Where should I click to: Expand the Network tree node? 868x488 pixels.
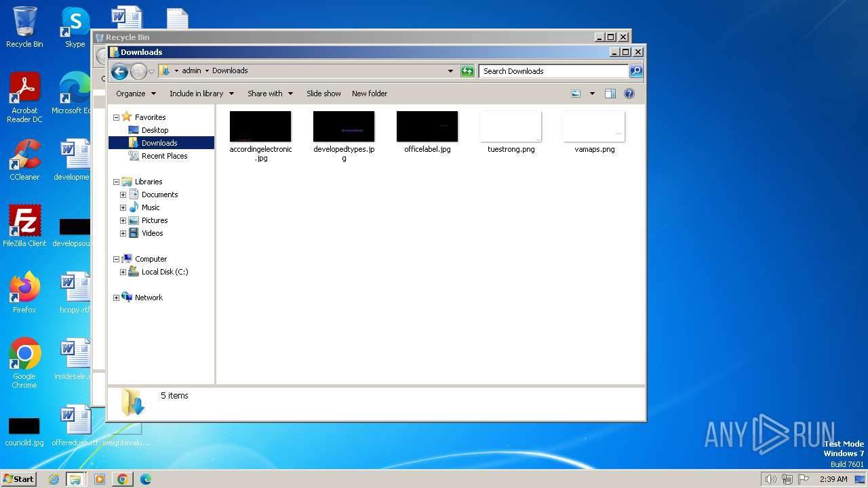tap(116, 298)
